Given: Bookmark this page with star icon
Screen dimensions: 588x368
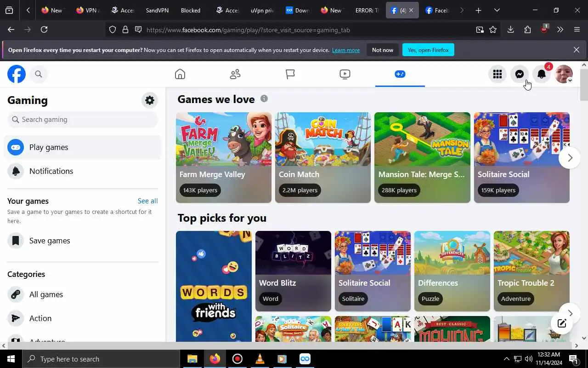Looking at the screenshot, I should click(493, 29).
